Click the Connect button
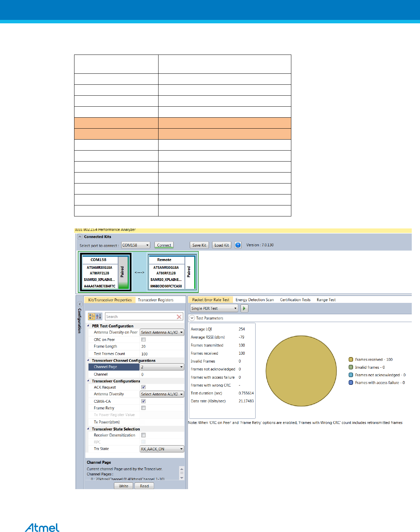Screen dimensions: 420x532 click(x=164, y=245)
